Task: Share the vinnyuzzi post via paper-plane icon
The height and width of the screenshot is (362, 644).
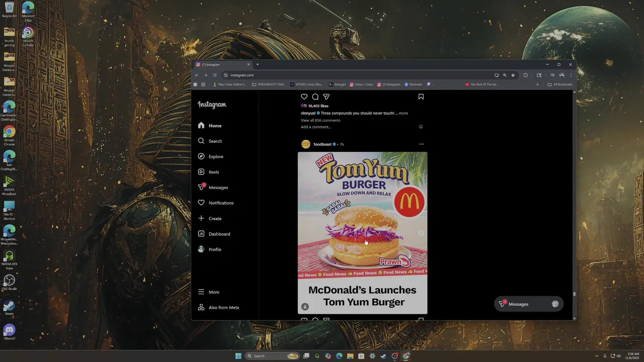Action: 326,97
